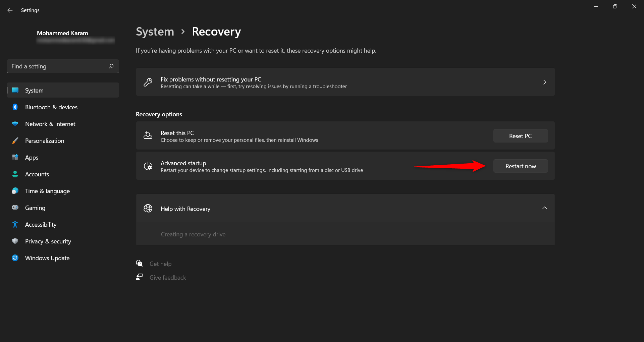The image size is (644, 342).
Task: Click the Restart now button
Action: point(521,166)
